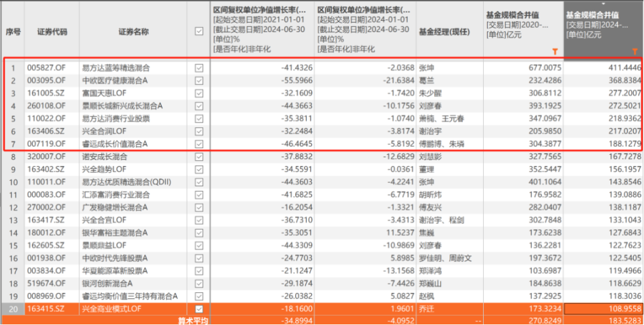Click the manager cell 傅鹏博、朱璘
Image resolution: width=644 pixels, height=325 pixels.
coord(441,145)
